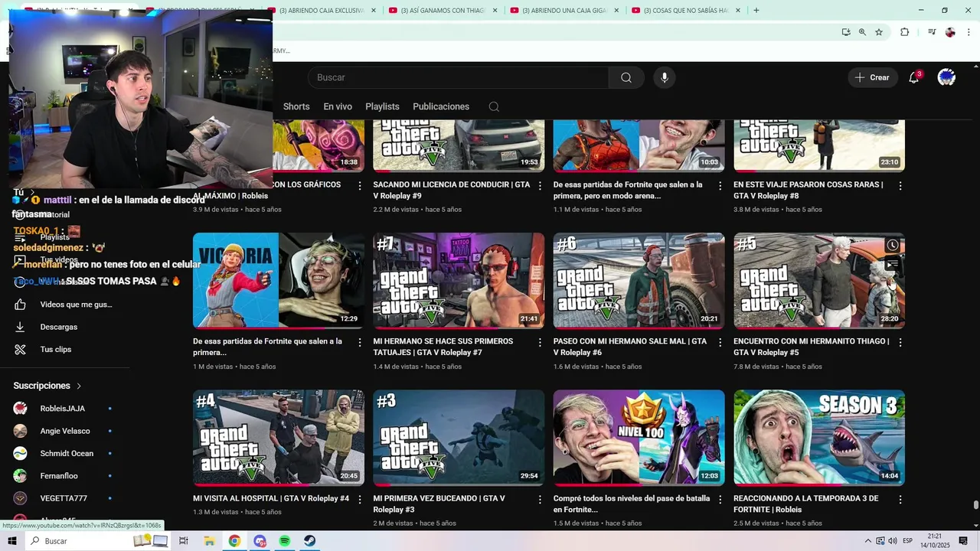
Task: Open File Explorer from the taskbar
Action: click(x=209, y=541)
